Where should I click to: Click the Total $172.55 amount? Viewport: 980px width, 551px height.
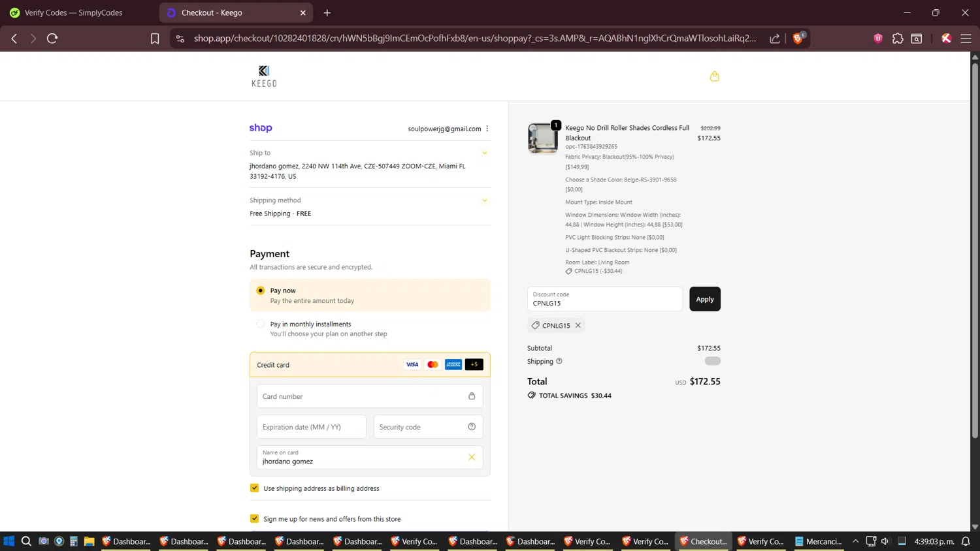coord(705,381)
